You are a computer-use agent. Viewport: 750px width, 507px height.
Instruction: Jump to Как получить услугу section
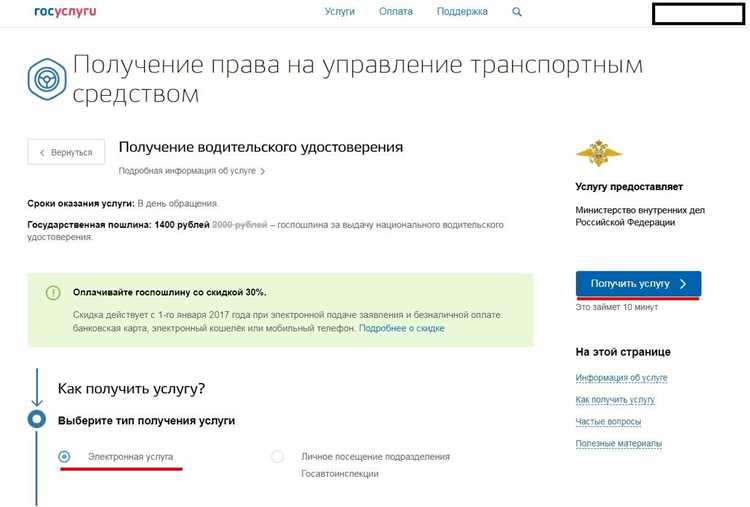(x=615, y=399)
